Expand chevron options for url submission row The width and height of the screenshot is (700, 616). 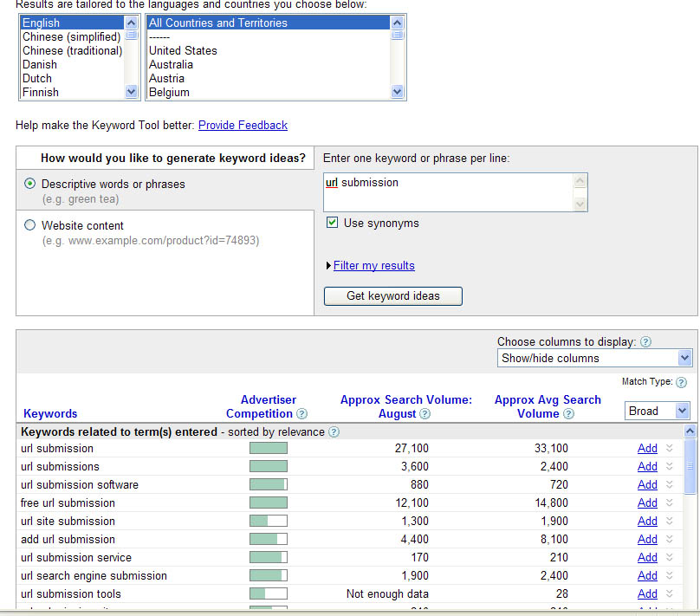(669, 448)
